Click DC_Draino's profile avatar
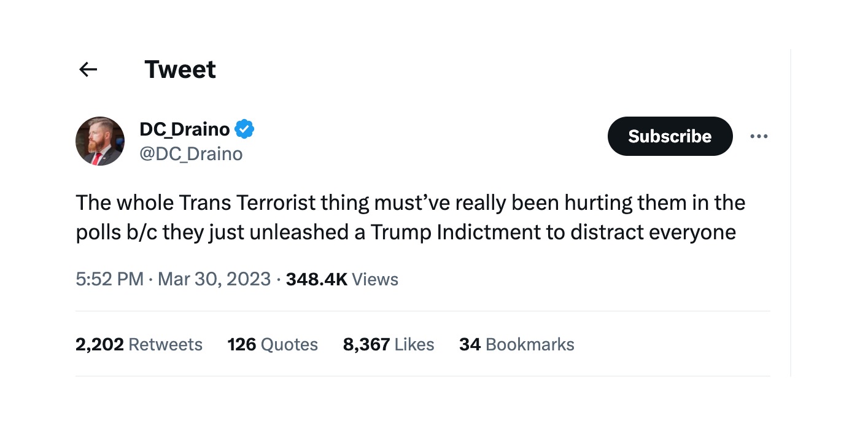This screenshot has height=432, width=868. (99, 141)
